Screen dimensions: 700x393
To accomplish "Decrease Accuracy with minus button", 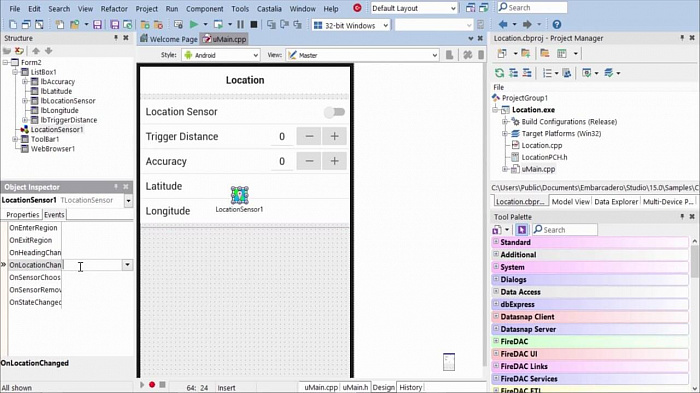I will (x=309, y=161).
